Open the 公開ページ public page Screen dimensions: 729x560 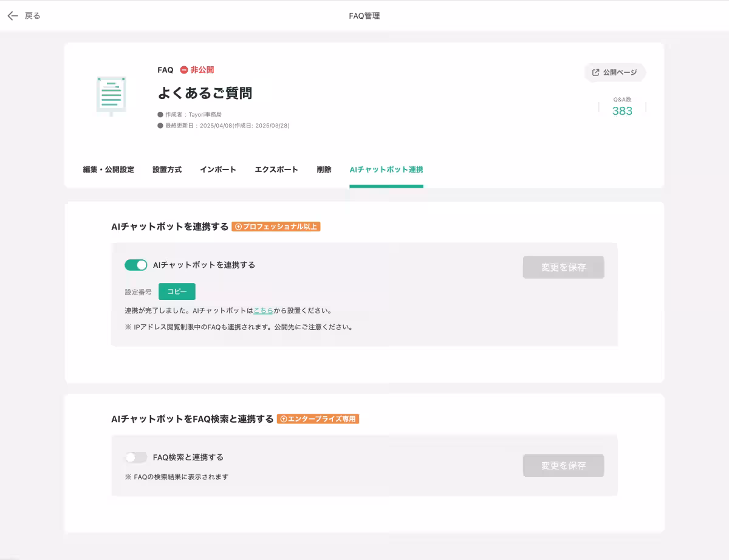click(615, 72)
